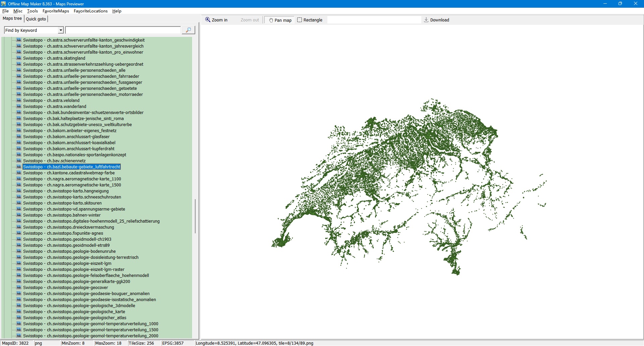Select ch.astra.wanderland map entry

click(x=66, y=107)
